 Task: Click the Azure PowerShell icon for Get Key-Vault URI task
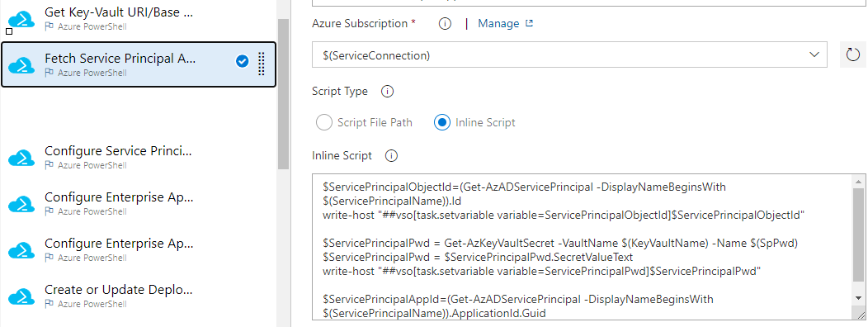(x=21, y=19)
